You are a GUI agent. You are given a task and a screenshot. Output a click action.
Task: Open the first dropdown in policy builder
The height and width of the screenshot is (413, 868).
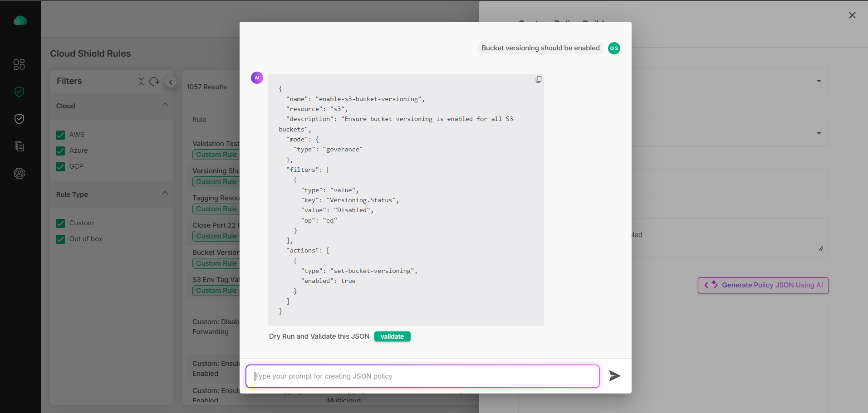point(819,81)
